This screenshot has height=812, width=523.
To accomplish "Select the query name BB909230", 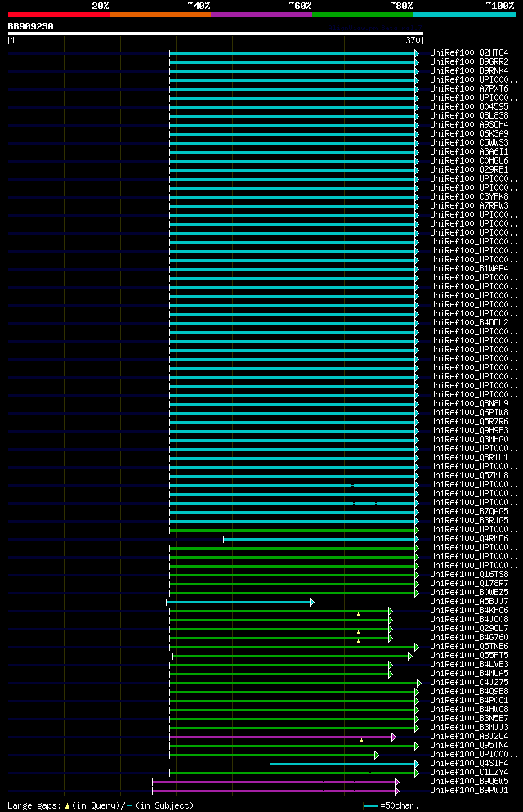I will click(30, 26).
